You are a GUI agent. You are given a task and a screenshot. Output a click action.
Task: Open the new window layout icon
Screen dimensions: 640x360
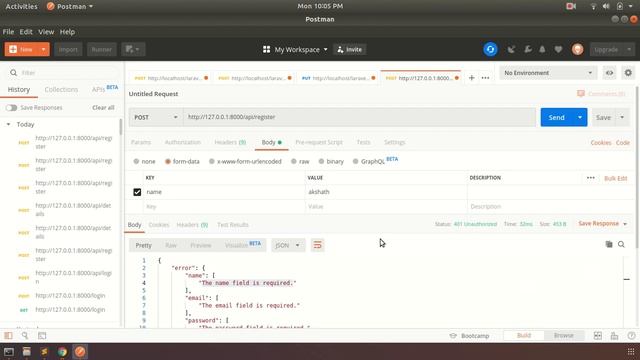(133, 49)
